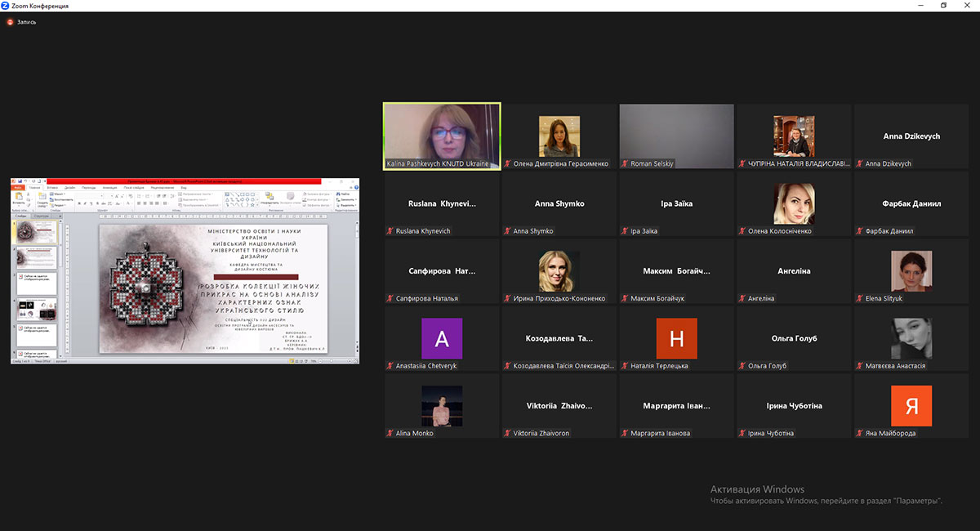Image resolution: width=980 pixels, height=531 pixels.
Task: Click muted mic icon of Матвеєва Анастасія
Action: [x=860, y=366]
